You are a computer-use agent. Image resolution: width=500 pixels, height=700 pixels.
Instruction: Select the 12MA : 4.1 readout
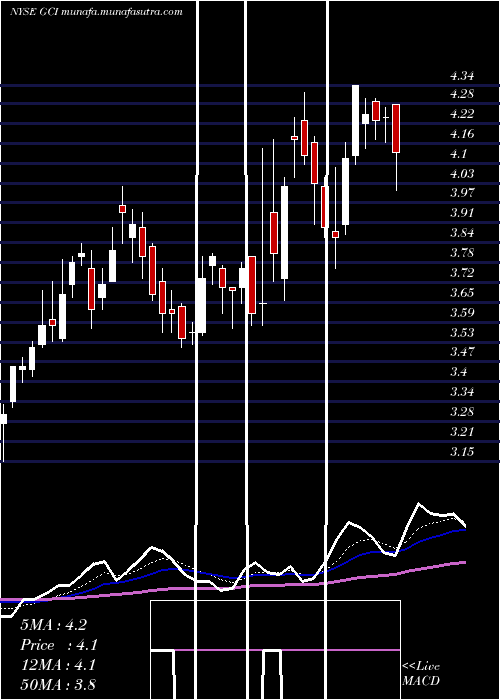pos(58,665)
